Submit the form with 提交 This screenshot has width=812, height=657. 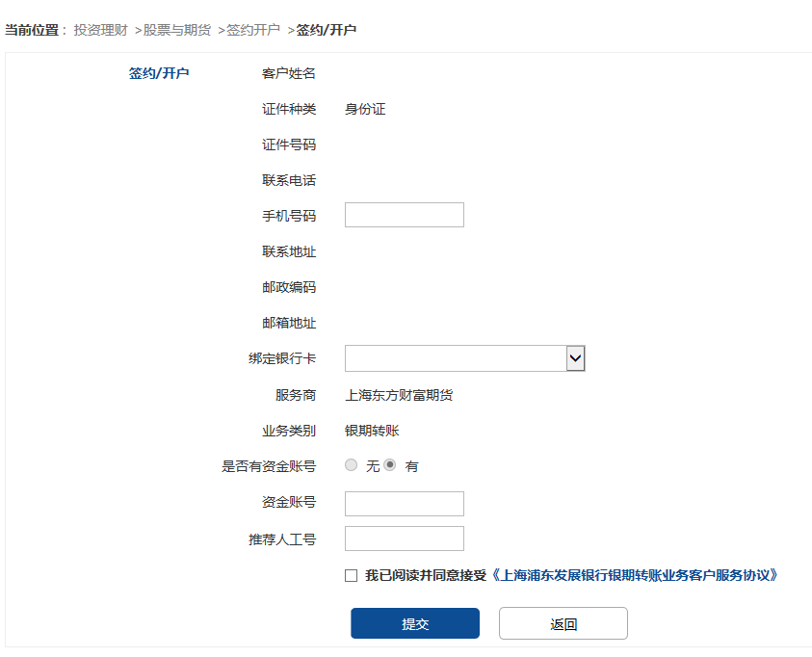415,623
